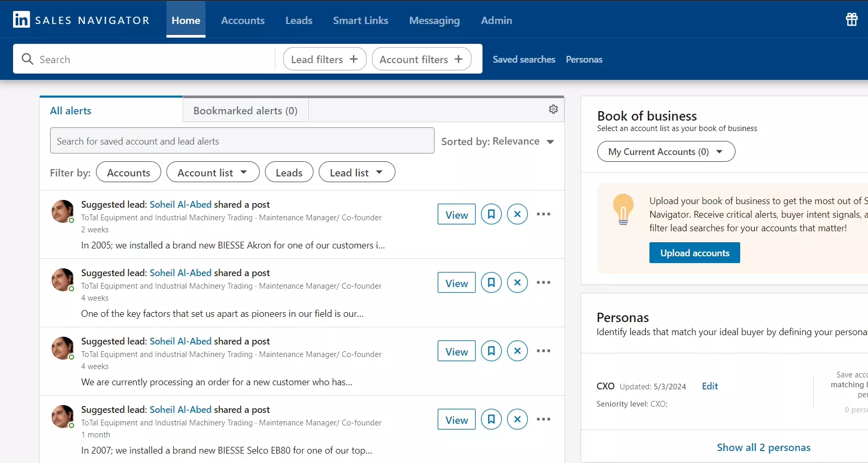This screenshot has height=463, width=868.
Task: Edit the CXO persona
Action: 710,386
